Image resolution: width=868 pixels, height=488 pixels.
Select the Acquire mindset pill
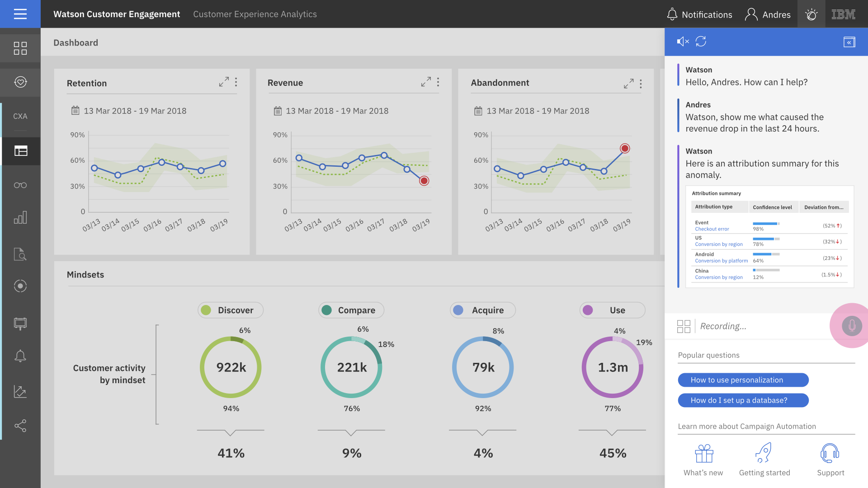tap(483, 310)
